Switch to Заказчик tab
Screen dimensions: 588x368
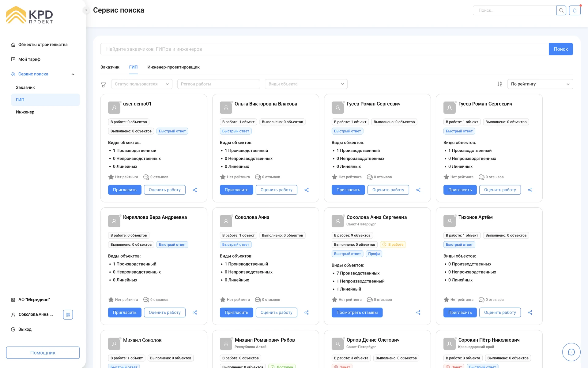[x=110, y=67]
